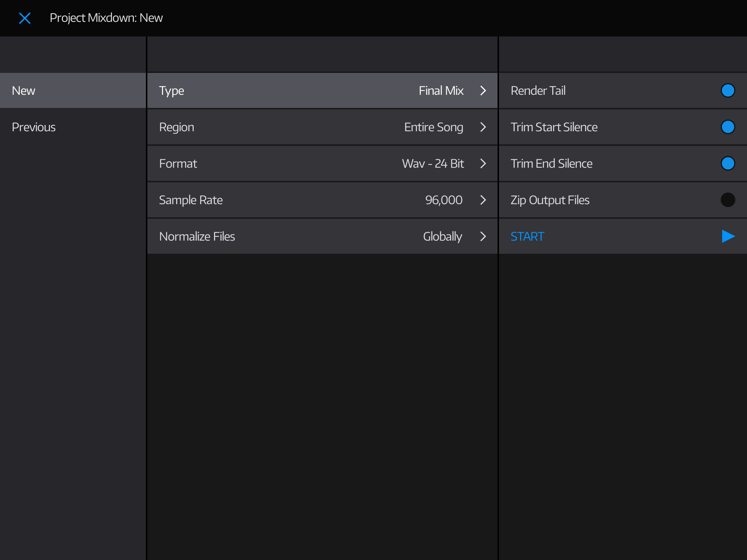Expand the Region chevron
This screenshot has height=560, width=747.
click(483, 127)
